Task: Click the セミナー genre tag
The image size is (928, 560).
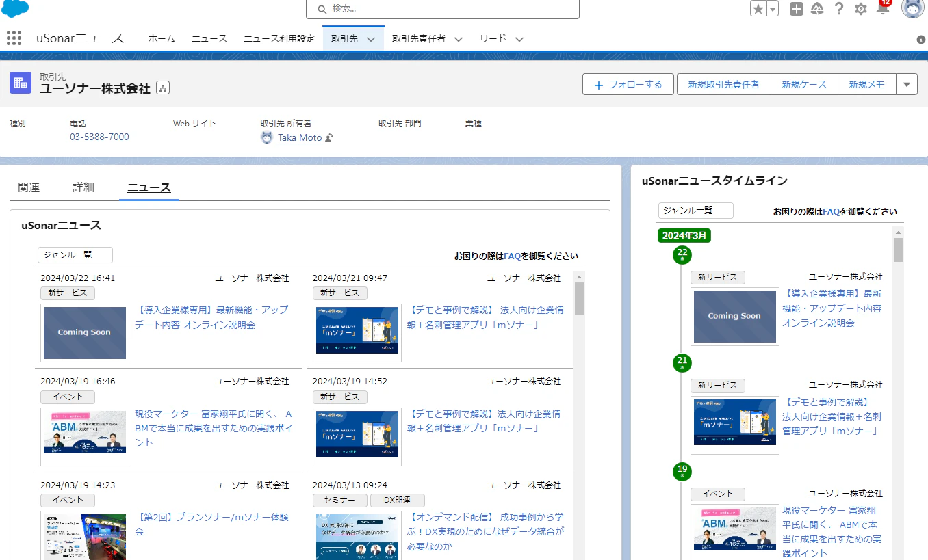Action: [340, 501]
